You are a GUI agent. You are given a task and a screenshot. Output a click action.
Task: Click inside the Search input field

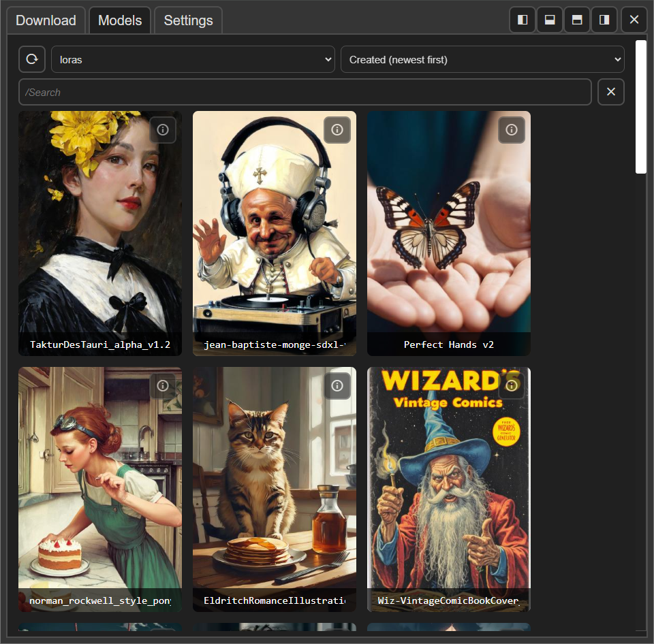click(x=305, y=92)
